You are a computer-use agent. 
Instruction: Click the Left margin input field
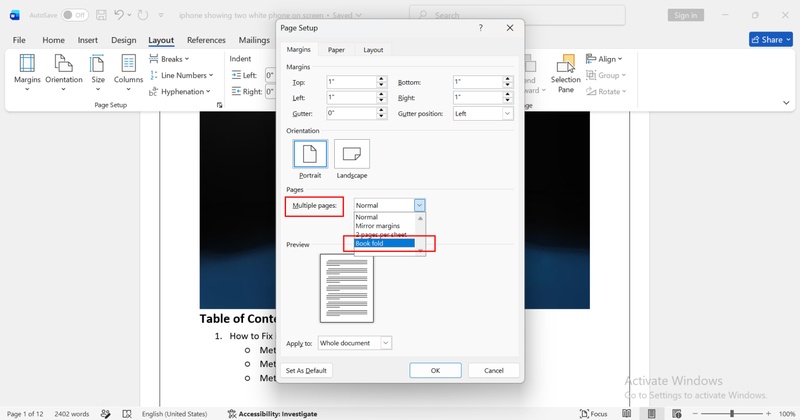tap(352, 97)
